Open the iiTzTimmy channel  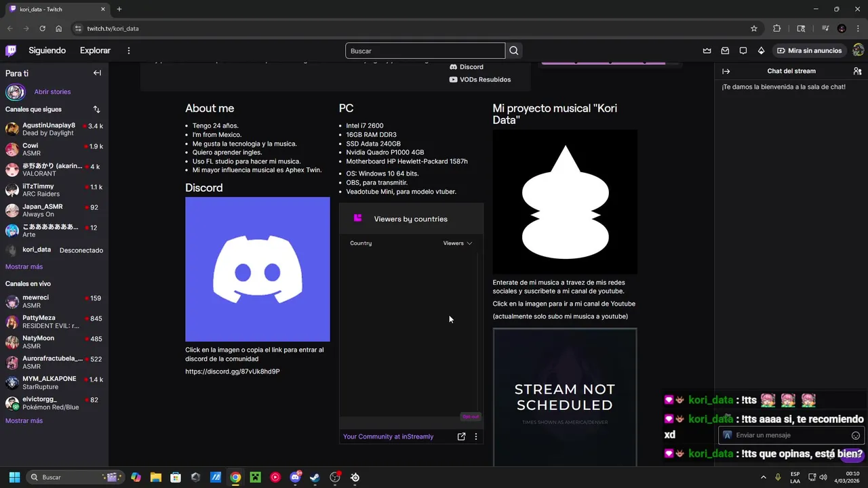54,190
